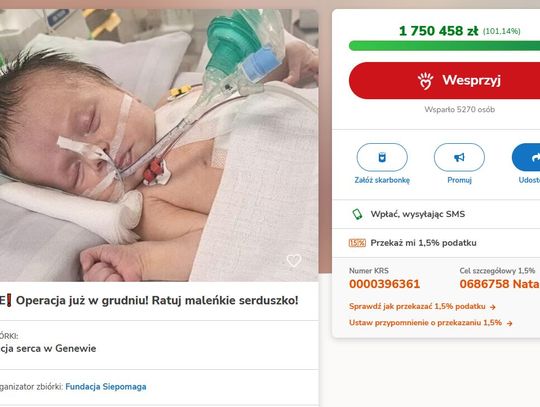Like photo with white heart icon
The image size is (540, 407).
(294, 261)
